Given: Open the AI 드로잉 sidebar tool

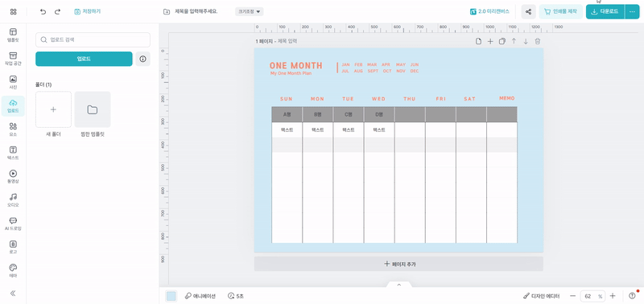Looking at the screenshot, I should click(13, 224).
